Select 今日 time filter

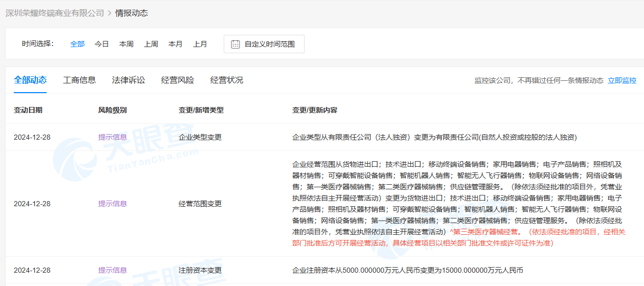(x=102, y=44)
